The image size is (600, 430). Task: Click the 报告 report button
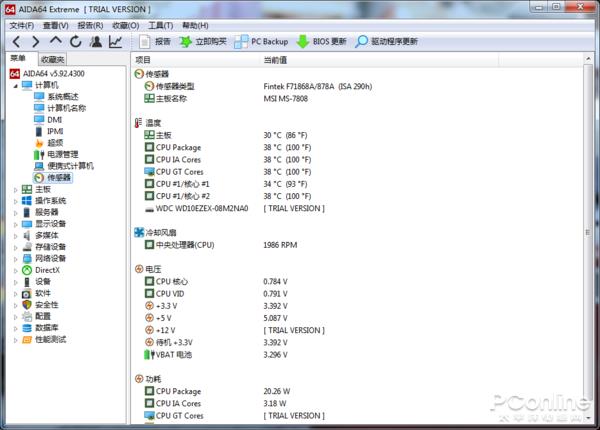[155, 41]
